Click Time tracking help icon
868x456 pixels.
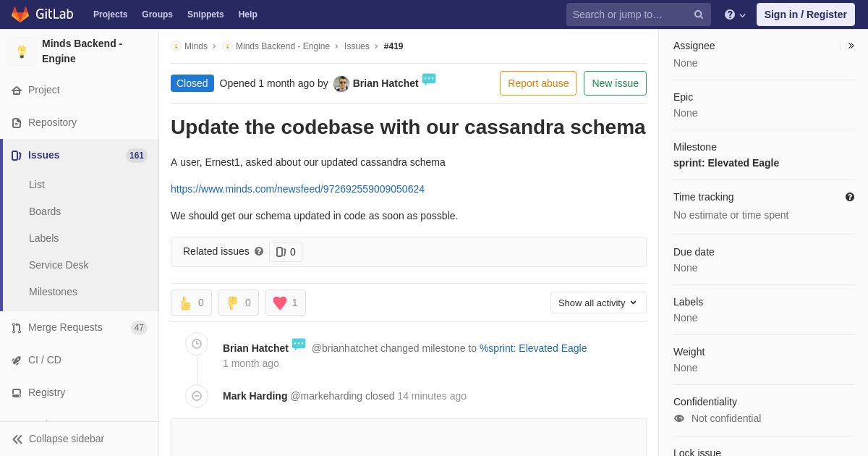click(849, 197)
